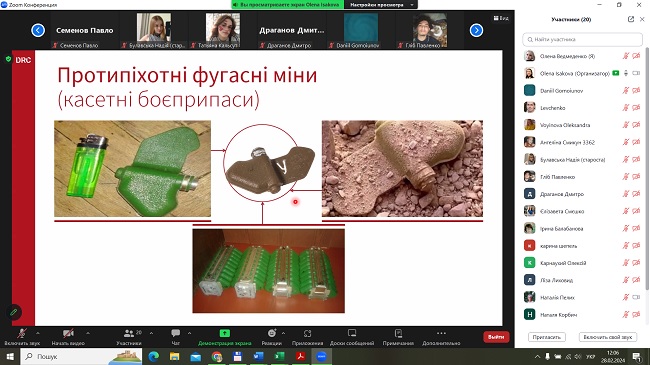
Task: Click the red Leave button
Action: click(496, 337)
